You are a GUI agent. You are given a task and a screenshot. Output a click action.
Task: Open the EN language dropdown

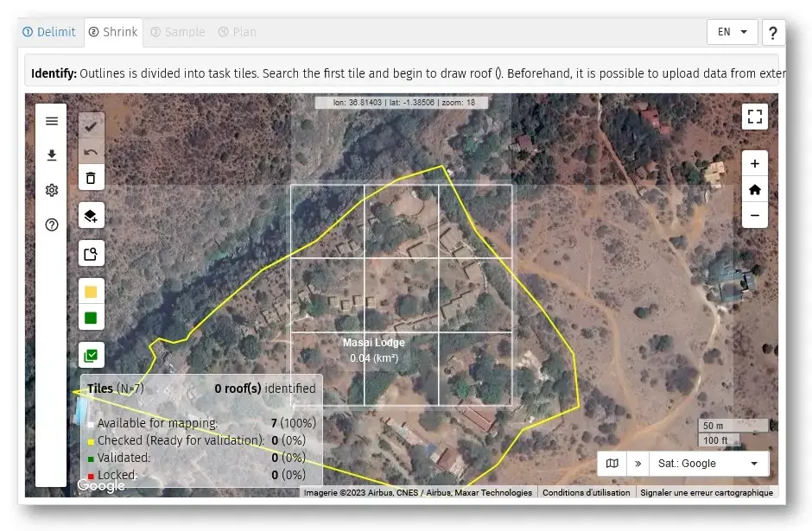[732, 32]
